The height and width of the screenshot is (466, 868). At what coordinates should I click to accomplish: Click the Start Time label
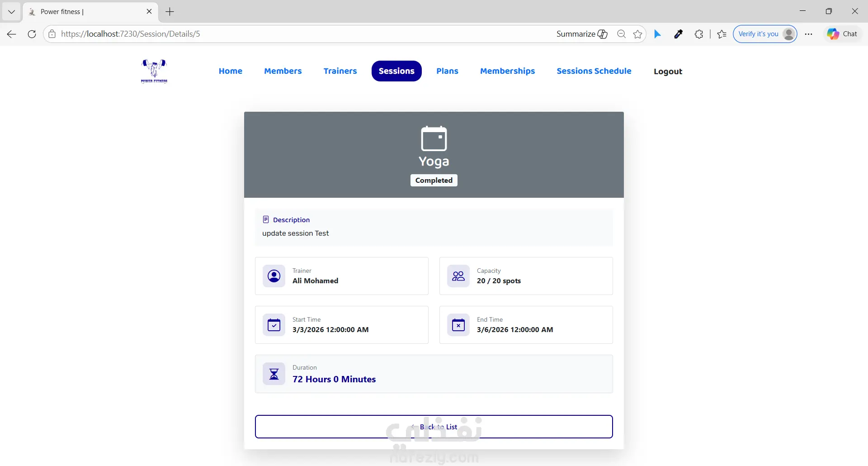307,319
